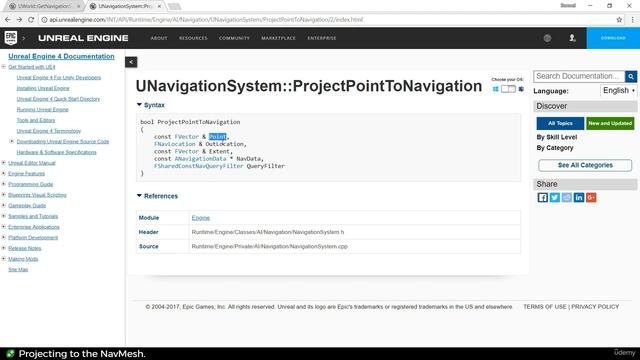Image resolution: width=640 pixels, height=360 pixels.
Task: Click the FNavLocation type link
Action: click(x=175, y=144)
